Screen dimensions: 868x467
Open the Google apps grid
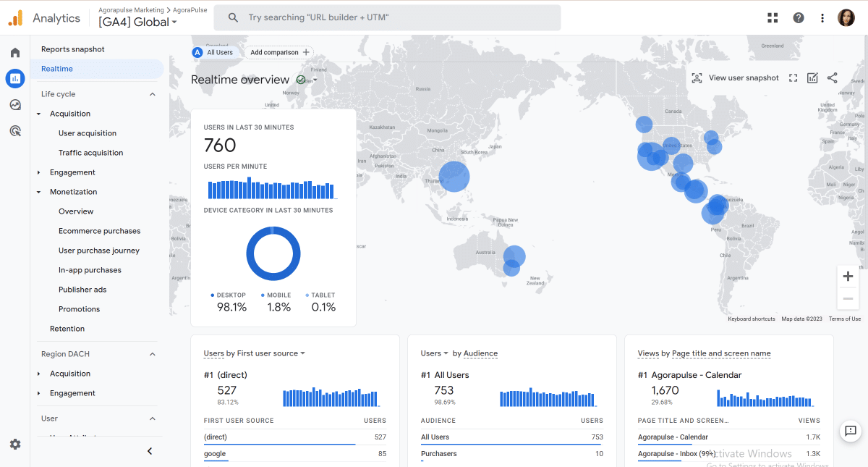[x=773, y=18]
